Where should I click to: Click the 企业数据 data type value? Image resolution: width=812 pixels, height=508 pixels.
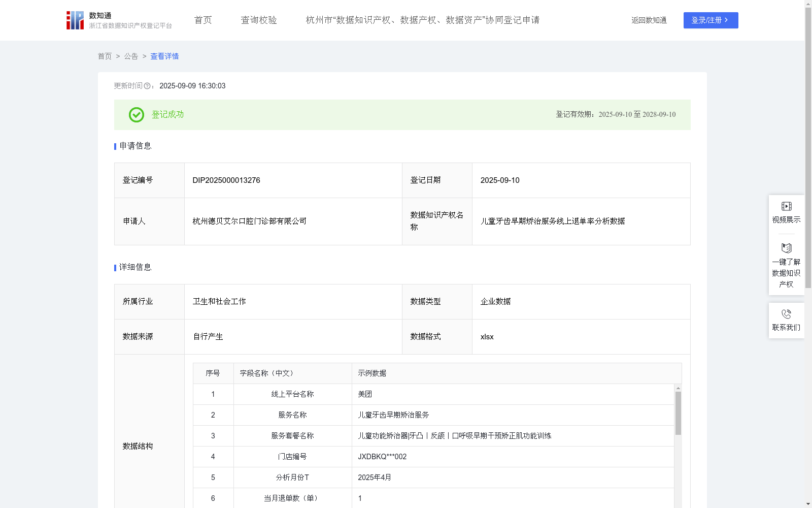[x=496, y=302]
